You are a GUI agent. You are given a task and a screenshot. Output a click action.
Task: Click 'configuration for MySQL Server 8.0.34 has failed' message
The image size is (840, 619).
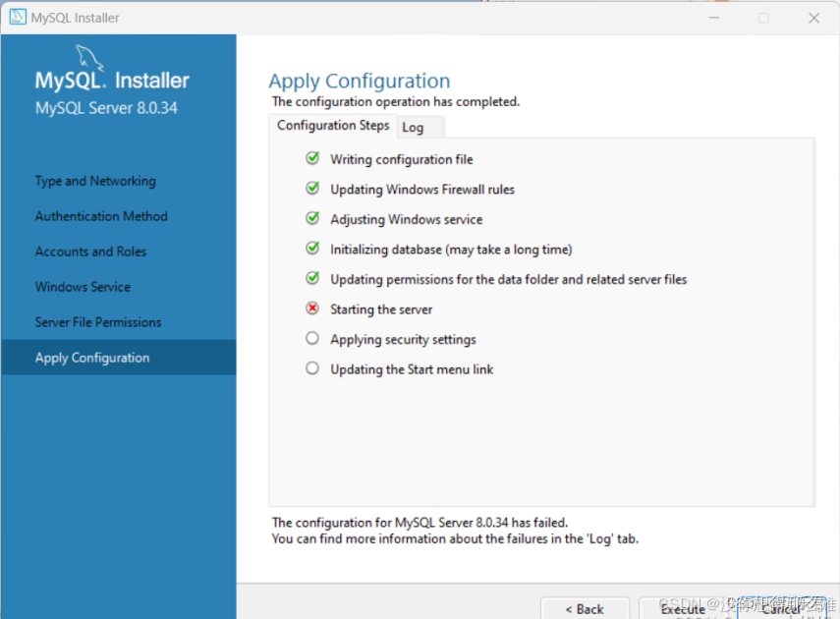[420, 522]
